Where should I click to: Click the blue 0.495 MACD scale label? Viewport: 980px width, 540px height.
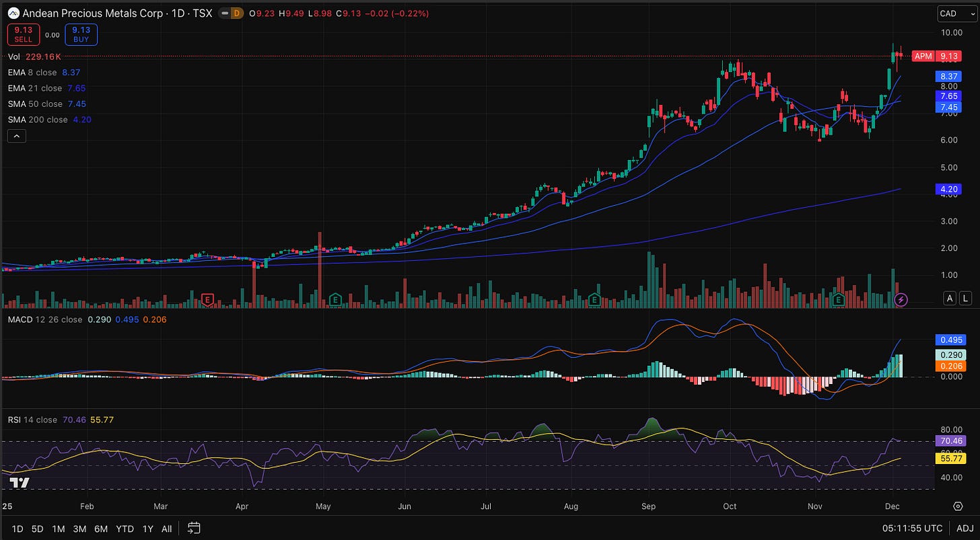coord(952,340)
